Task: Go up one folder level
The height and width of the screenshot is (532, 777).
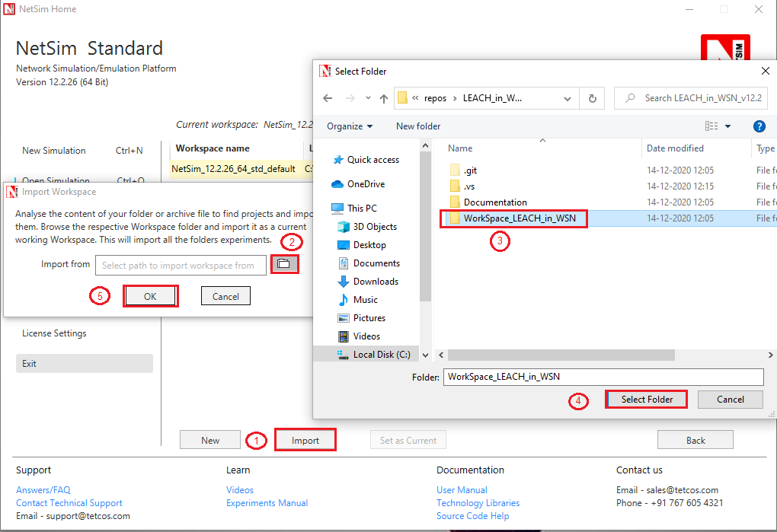Action: click(383, 98)
